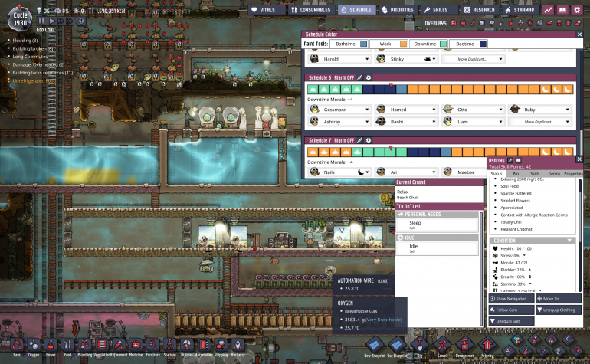Toggle Schedule 6 Alarm Off
Screen dimensions: 590x364
pos(344,77)
